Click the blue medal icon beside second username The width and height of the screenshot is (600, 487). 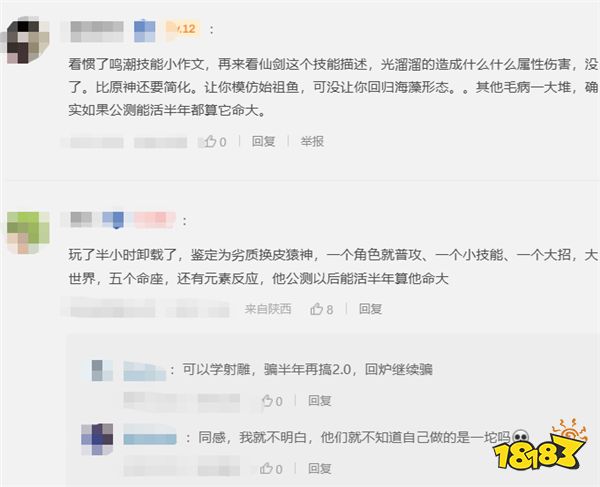click(x=114, y=220)
